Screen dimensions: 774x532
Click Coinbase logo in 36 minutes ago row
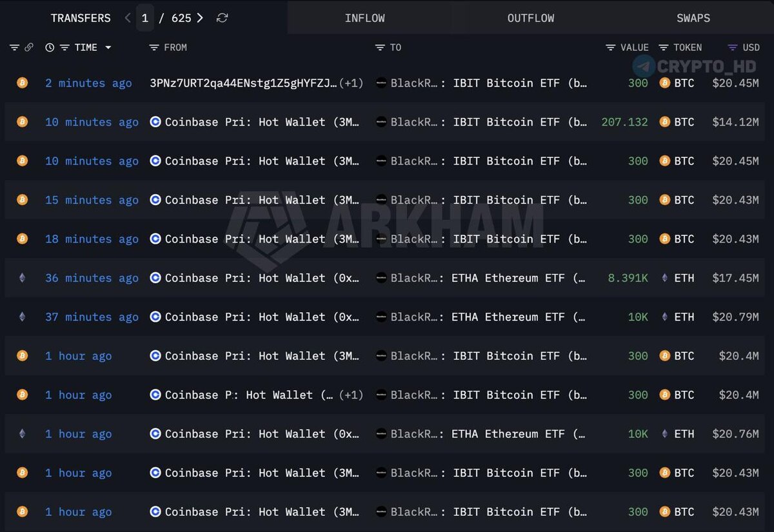(x=155, y=278)
